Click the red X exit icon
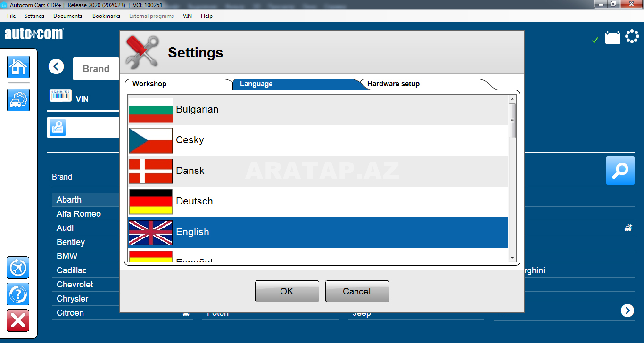Image resolution: width=644 pixels, height=343 pixels. pos(18,320)
